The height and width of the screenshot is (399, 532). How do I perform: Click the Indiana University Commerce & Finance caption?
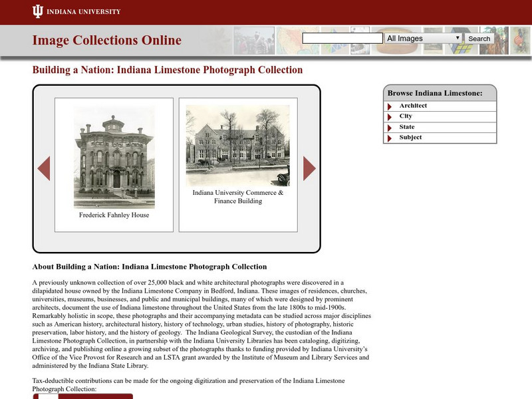237,197
